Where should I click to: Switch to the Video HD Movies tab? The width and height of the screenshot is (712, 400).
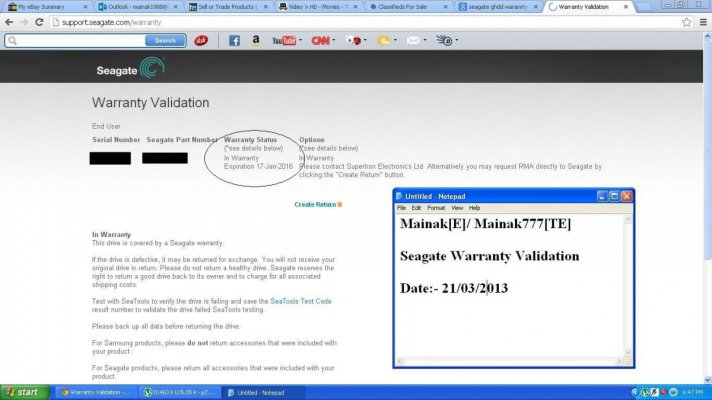[x=319, y=7]
